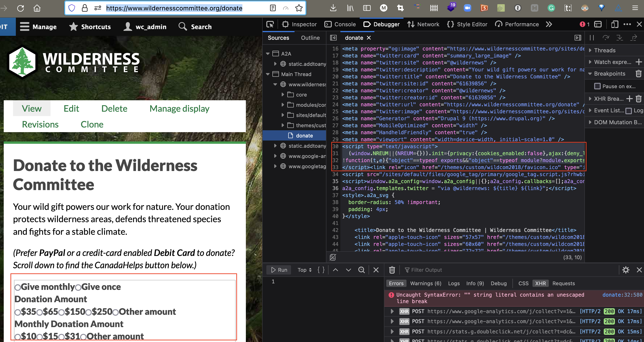Click the pause debugger icon
This screenshot has height=342, width=644.
592,38
